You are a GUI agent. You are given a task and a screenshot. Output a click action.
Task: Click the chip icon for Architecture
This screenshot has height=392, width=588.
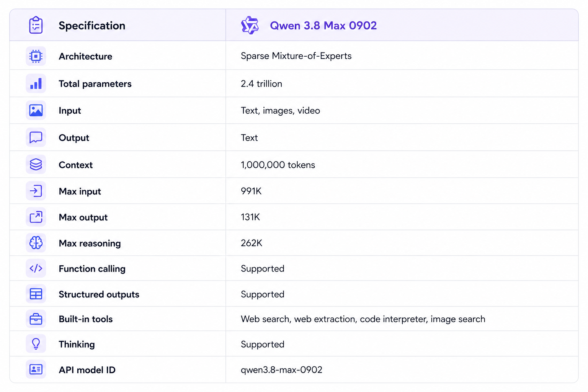point(36,56)
